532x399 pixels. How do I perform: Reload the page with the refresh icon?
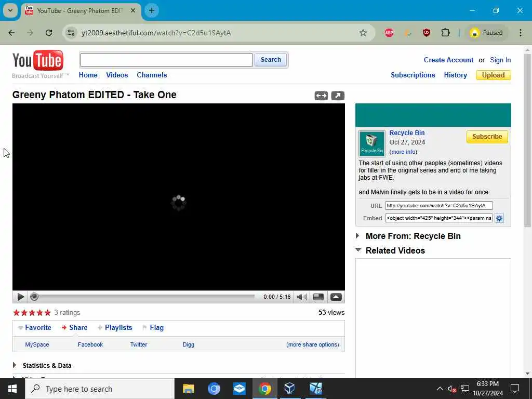point(49,33)
